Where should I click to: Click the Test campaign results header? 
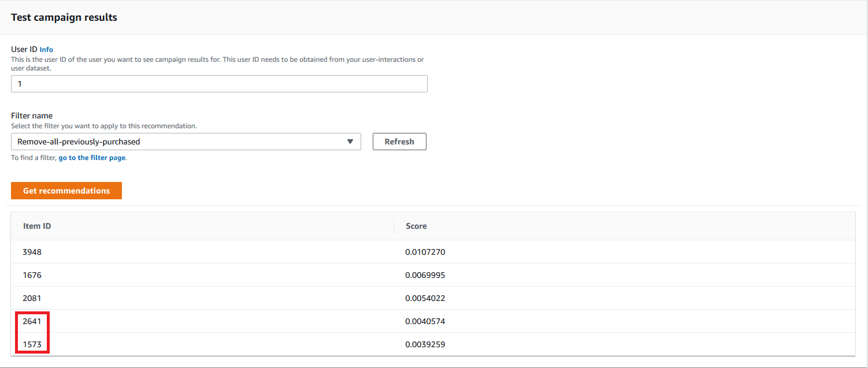[x=64, y=17]
